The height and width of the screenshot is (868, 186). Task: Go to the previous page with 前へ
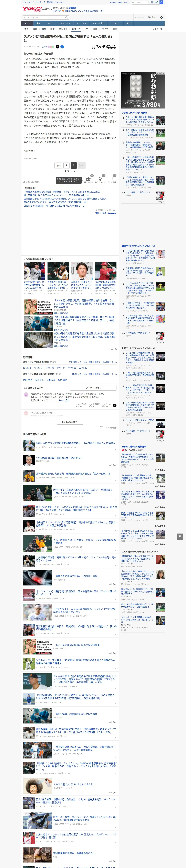pos(58,165)
